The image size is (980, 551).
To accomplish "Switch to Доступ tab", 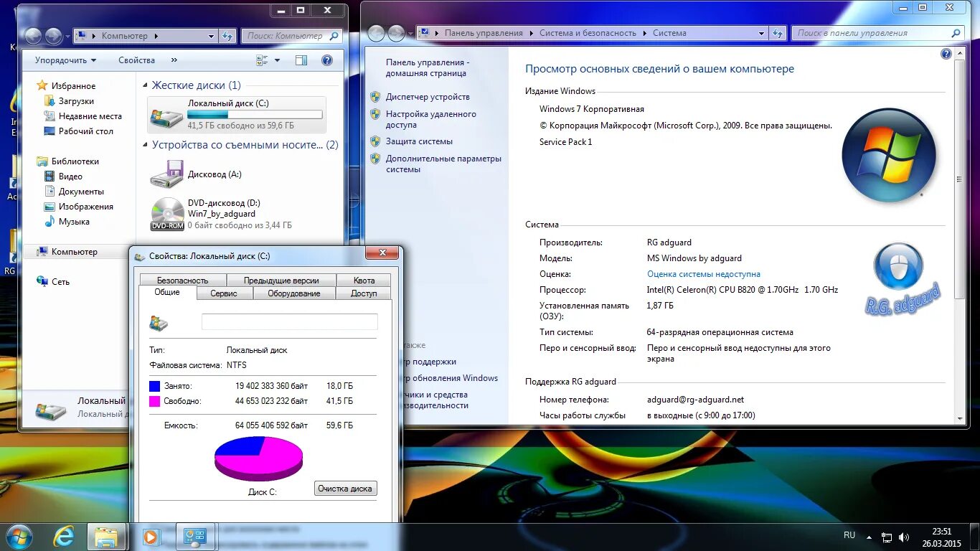I will tap(364, 293).
